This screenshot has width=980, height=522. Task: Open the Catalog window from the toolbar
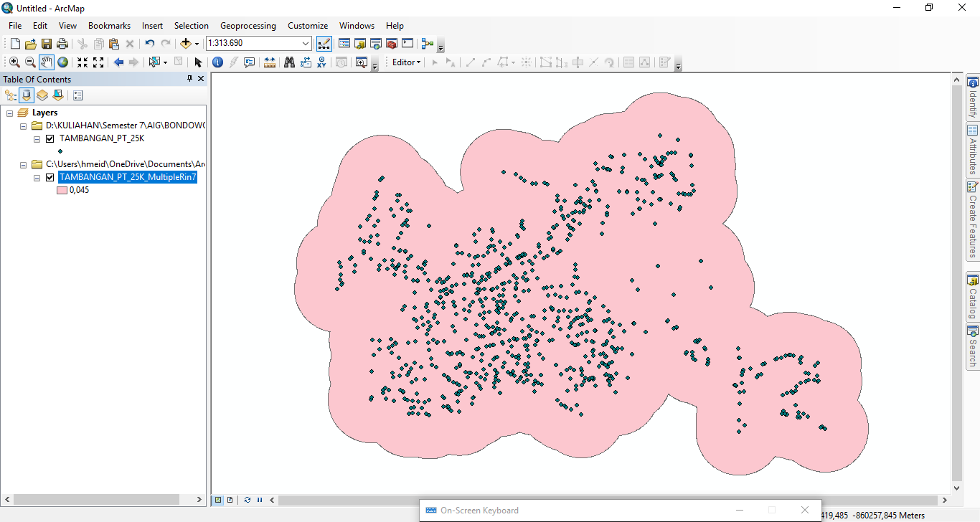[x=361, y=43]
